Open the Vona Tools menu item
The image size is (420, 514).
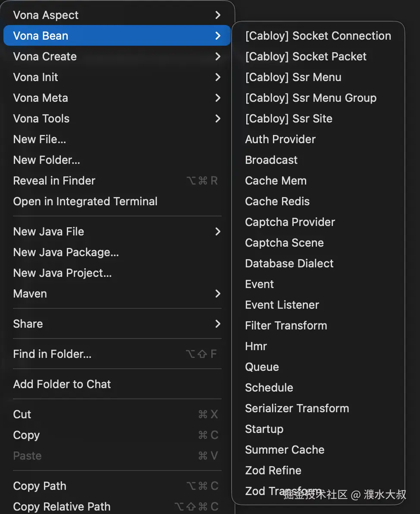[x=41, y=118]
